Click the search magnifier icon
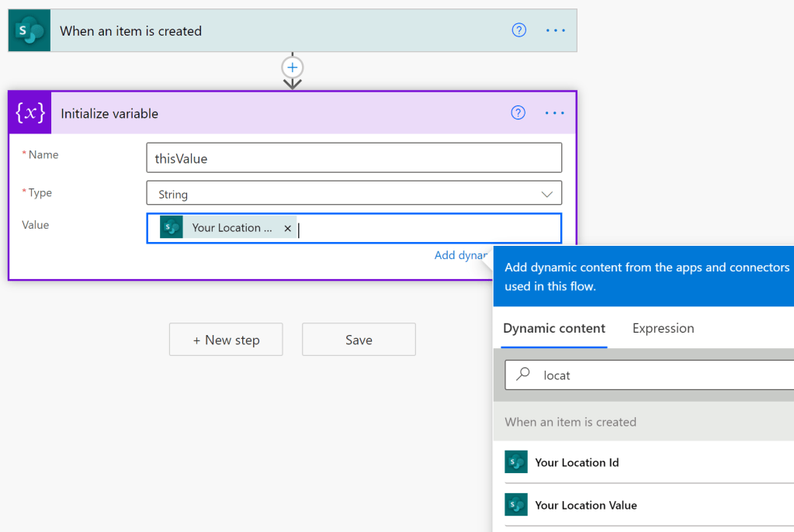The height and width of the screenshot is (532, 794). 524,375
